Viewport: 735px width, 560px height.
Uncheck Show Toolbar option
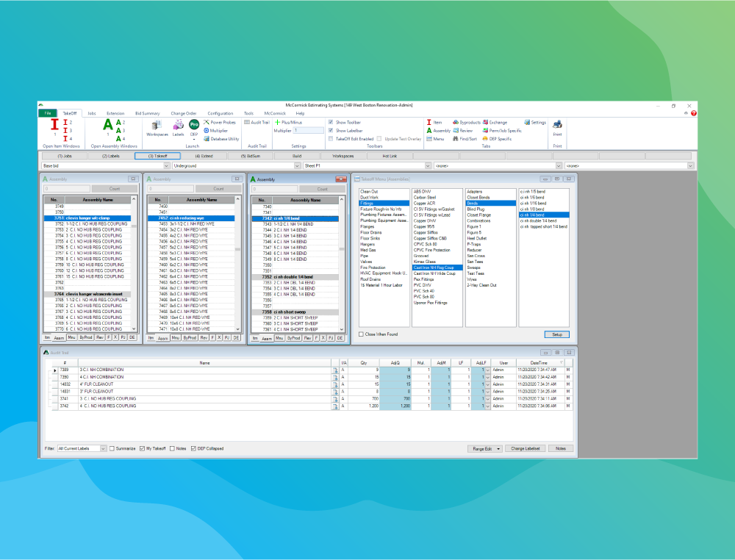pos(331,122)
